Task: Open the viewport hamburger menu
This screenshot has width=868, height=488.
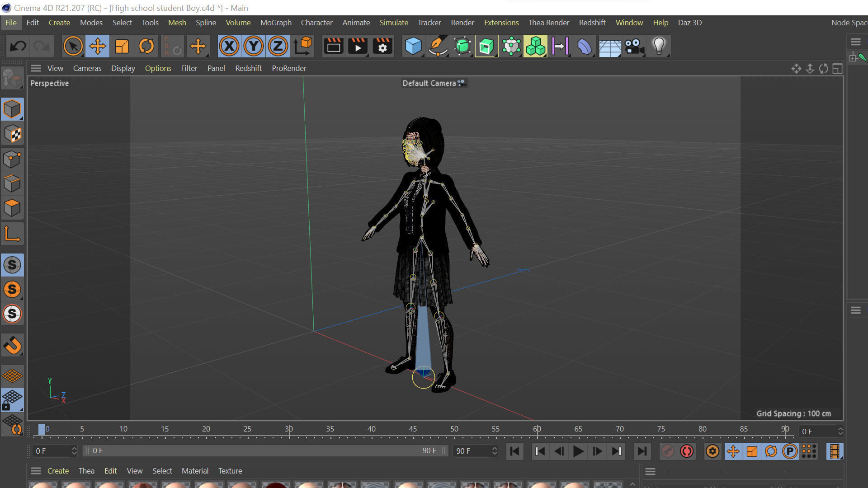Action: click(36, 68)
